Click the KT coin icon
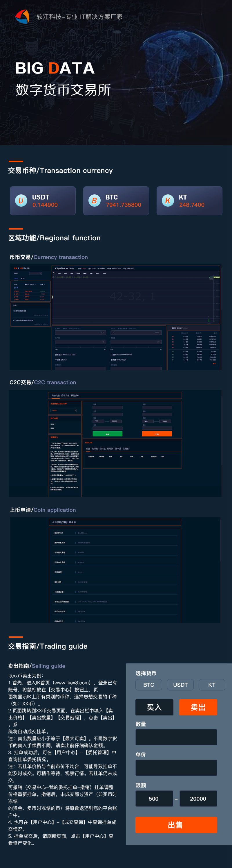232x868 pixels. coord(168,201)
